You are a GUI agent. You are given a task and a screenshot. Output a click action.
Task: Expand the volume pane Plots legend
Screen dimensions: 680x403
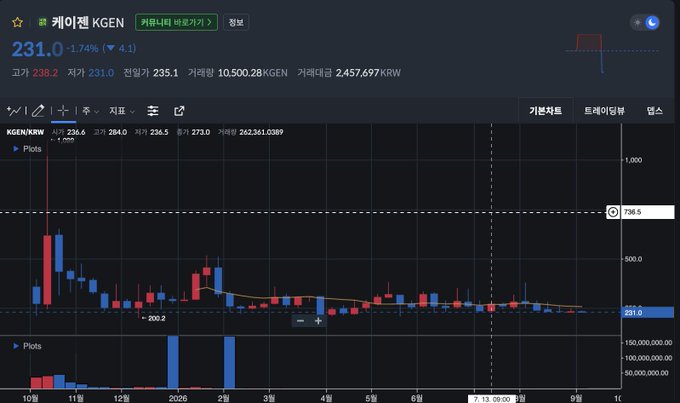(x=27, y=346)
